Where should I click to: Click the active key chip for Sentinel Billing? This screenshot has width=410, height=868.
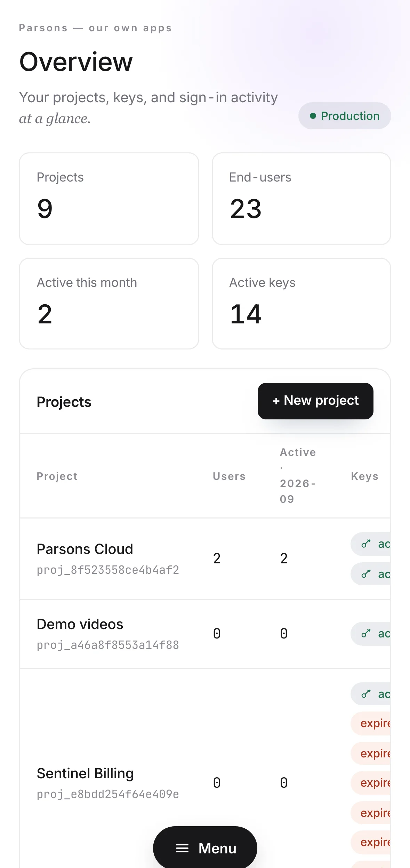pyautogui.click(x=371, y=694)
